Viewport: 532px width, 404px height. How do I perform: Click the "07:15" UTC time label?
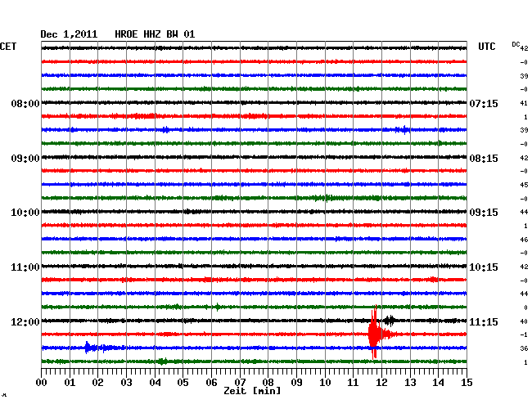(x=484, y=103)
